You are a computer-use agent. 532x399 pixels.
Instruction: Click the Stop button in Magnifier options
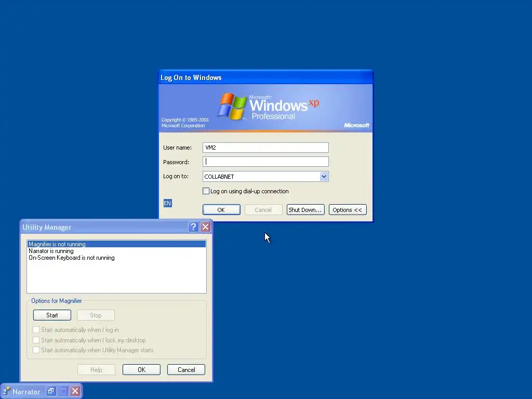coord(96,315)
